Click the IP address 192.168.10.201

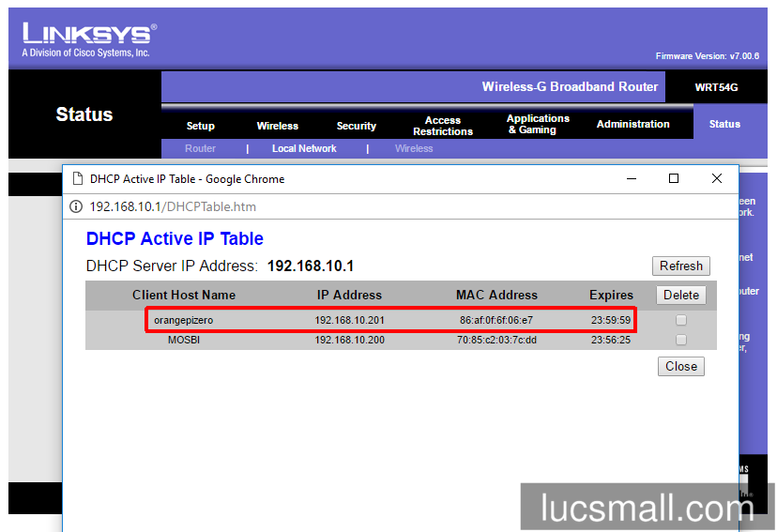(349, 321)
